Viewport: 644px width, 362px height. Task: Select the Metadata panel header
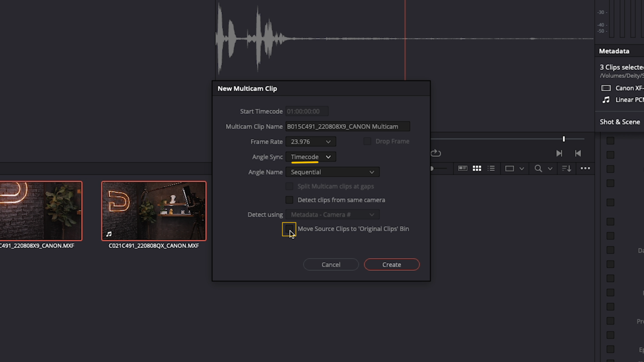coord(614,51)
